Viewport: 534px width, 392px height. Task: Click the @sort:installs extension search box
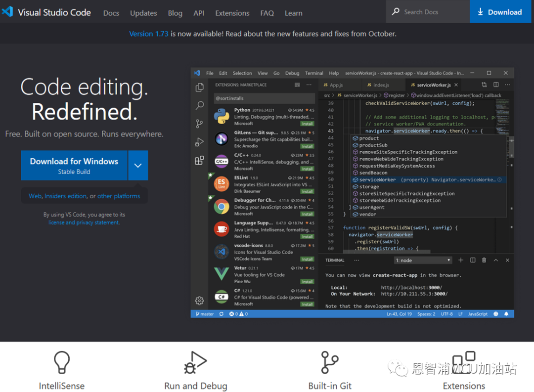264,98
